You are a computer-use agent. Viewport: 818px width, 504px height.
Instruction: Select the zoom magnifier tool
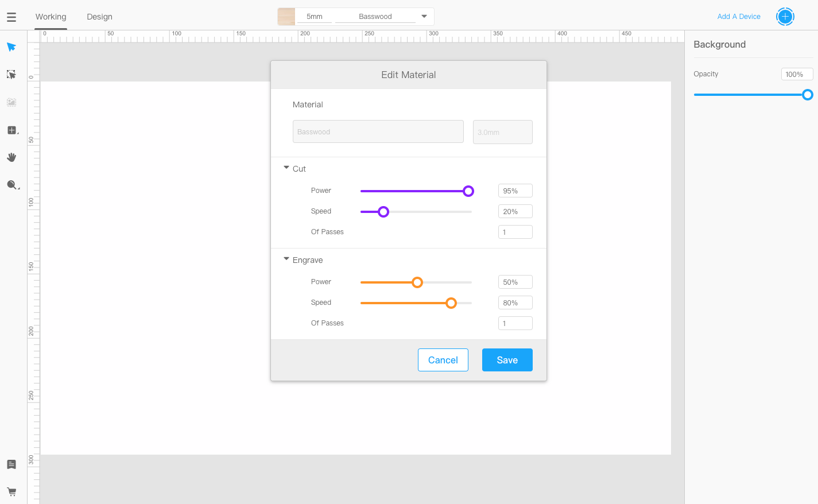13,185
